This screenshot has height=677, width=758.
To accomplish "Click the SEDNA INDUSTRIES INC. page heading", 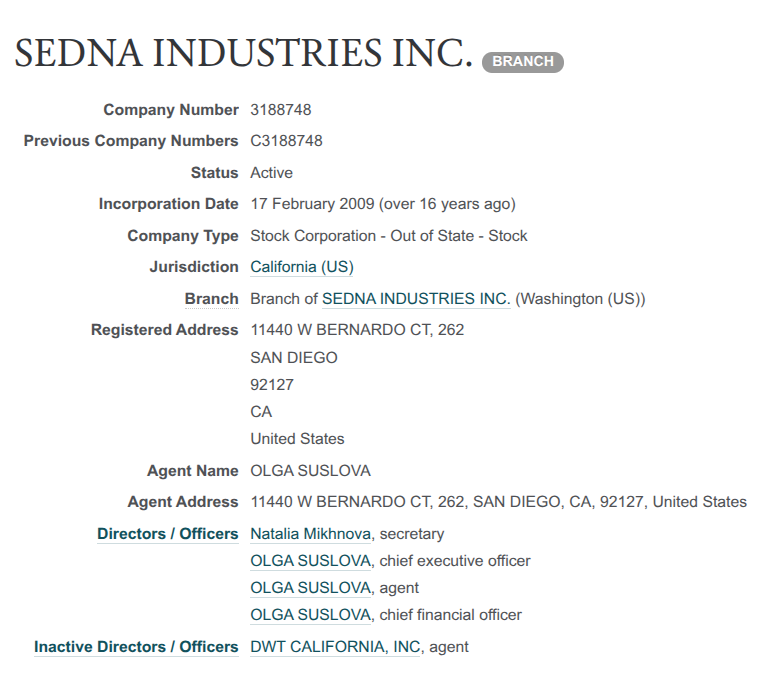I will click(x=243, y=53).
